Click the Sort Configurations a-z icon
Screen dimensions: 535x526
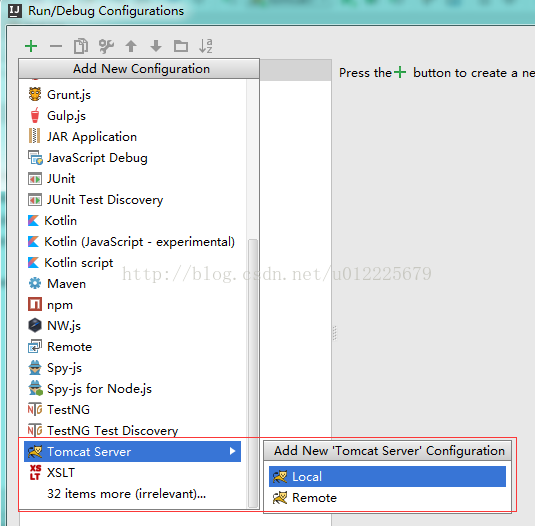tap(206, 46)
